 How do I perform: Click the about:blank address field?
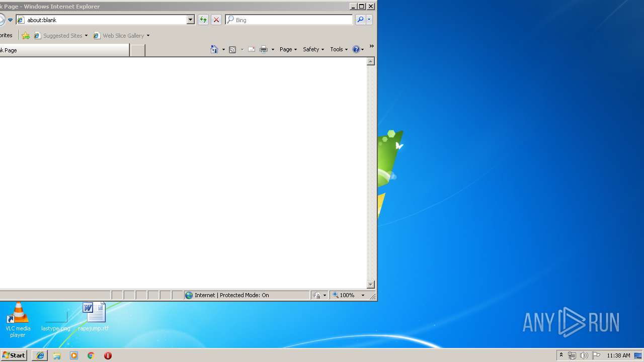(x=102, y=20)
